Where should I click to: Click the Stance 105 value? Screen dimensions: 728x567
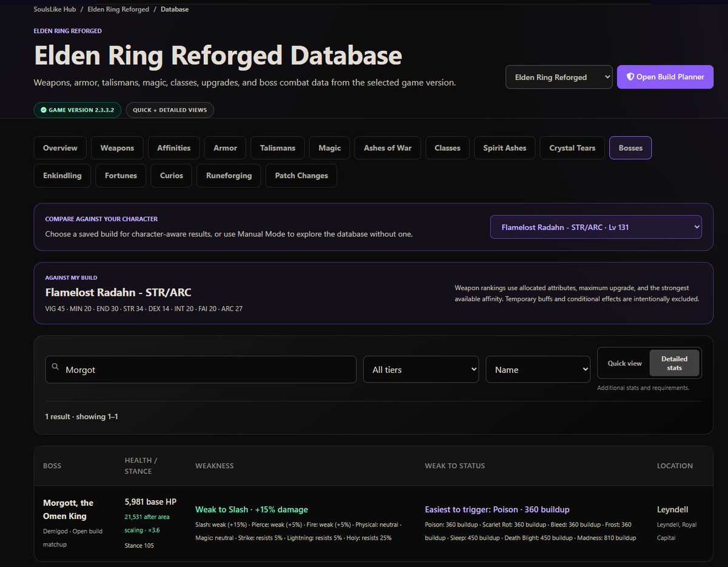coord(139,545)
